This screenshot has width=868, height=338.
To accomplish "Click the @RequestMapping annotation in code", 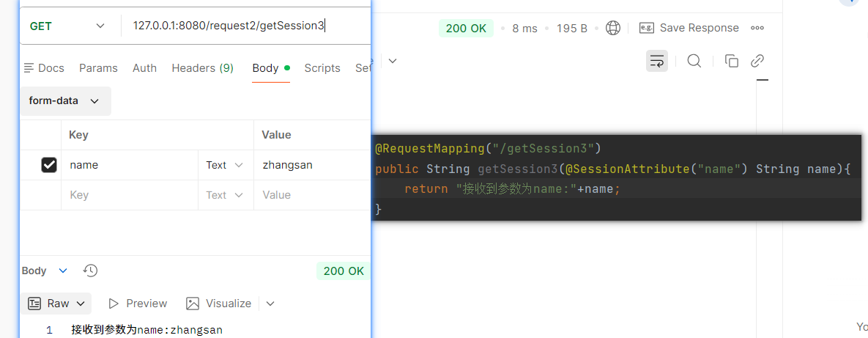I will tap(431, 149).
